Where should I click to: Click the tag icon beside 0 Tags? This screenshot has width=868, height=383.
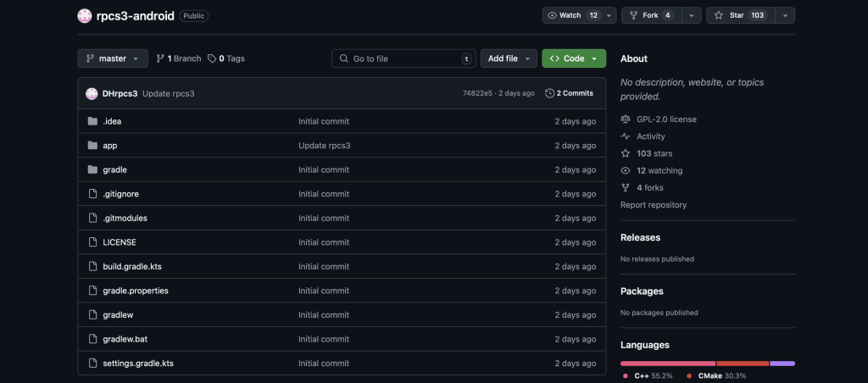[x=211, y=58]
